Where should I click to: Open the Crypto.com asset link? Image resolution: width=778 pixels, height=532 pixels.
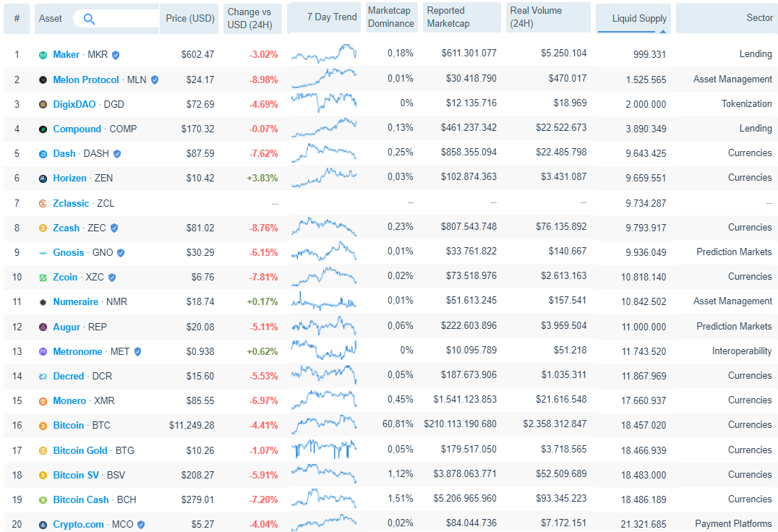click(78, 524)
